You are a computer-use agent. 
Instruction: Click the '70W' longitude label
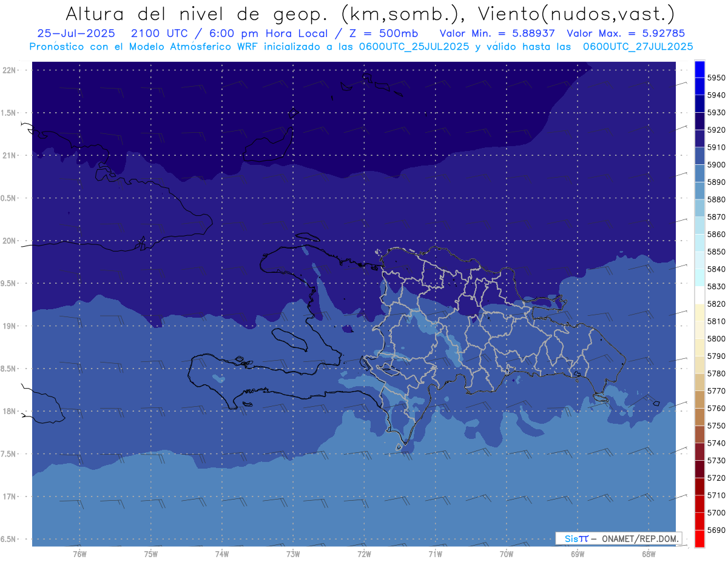click(x=507, y=554)
